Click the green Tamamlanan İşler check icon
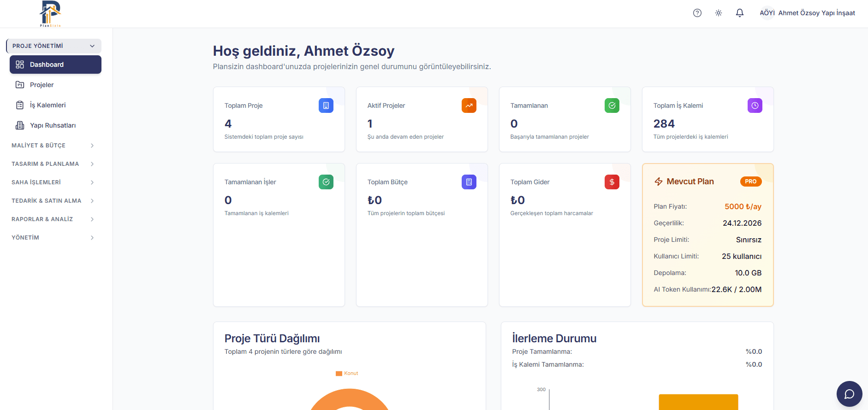 click(326, 182)
